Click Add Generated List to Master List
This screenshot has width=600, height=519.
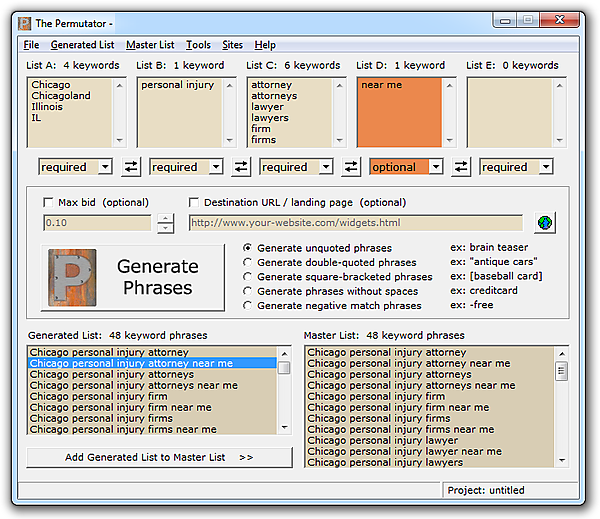pyautogui.click(x=159, y=457)
